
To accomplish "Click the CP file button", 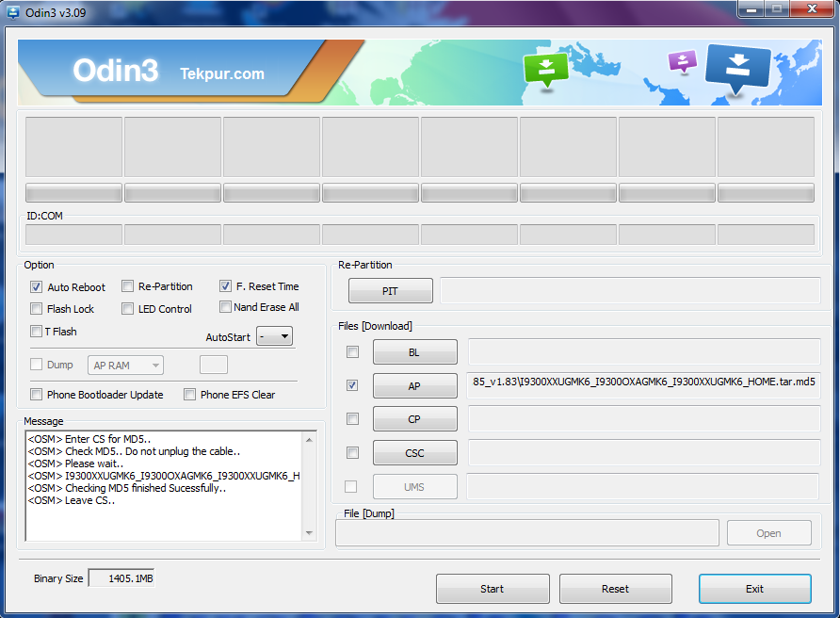I will 415,419.
